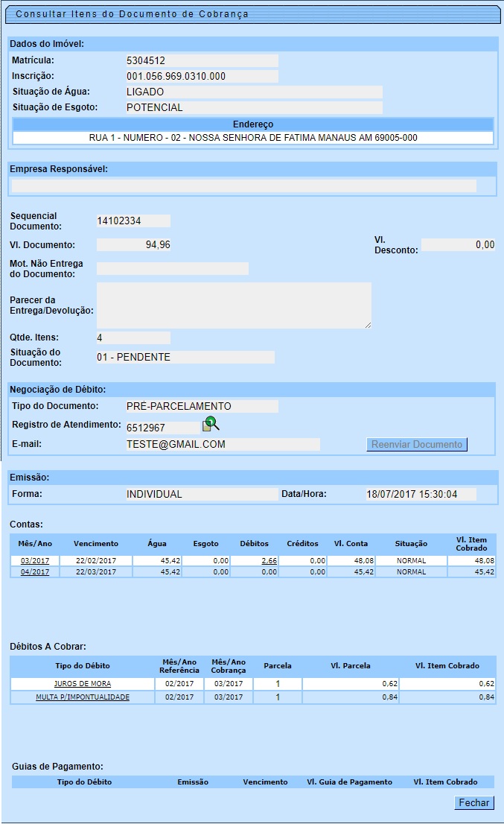Image resolution: width=504 pixels, height=824 pixels.
Task: Click the Matrícula field with 5304512
Action: pyautogui.click(x=201, y=61)
